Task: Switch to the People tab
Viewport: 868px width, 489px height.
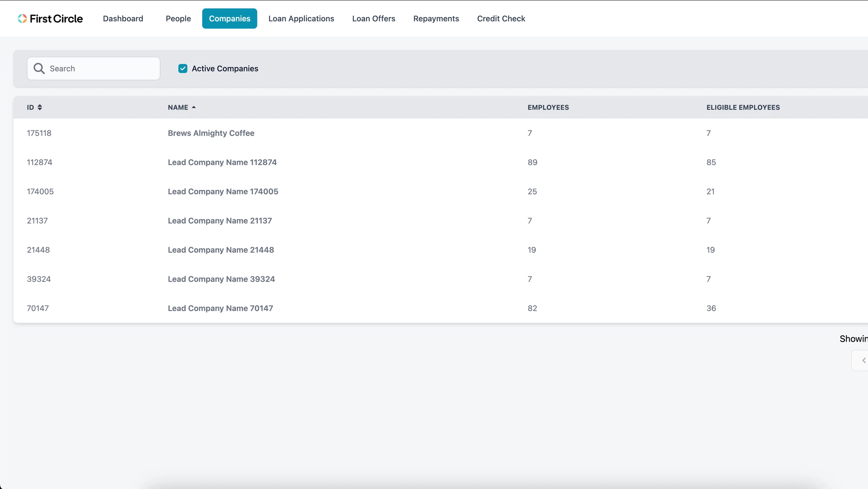Action: pyautogui.click(x=178, y=19)
